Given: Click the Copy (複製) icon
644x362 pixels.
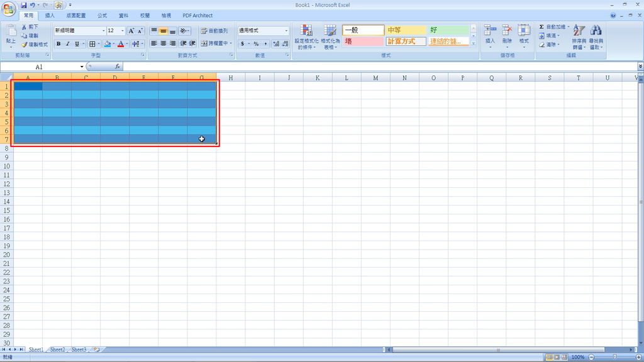Looking at the screenshot, I should (x=25, y=36).
